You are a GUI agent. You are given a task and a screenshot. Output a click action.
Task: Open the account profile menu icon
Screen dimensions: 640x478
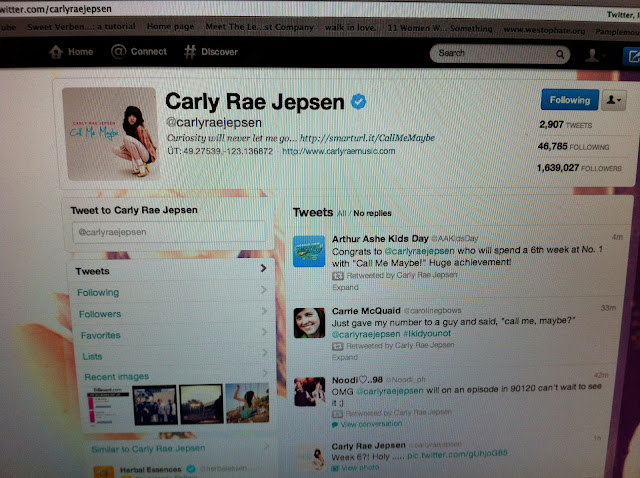[591, 55]
